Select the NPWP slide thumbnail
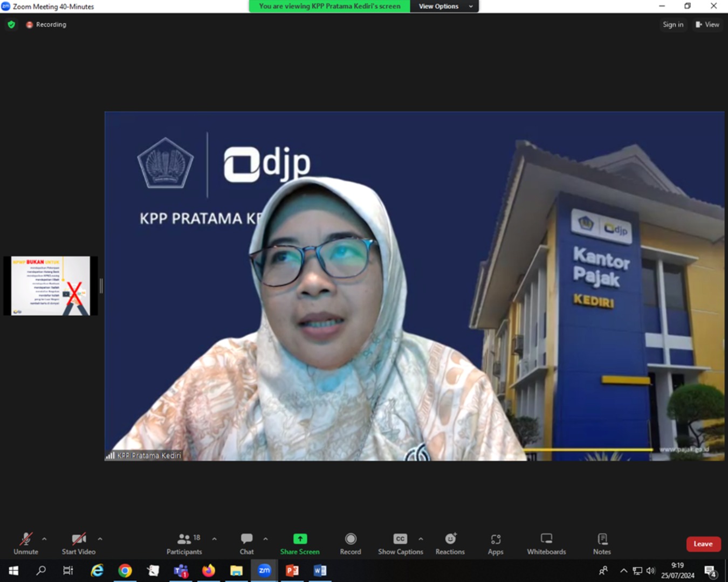The image size is (728, 582). coord(51,286)
